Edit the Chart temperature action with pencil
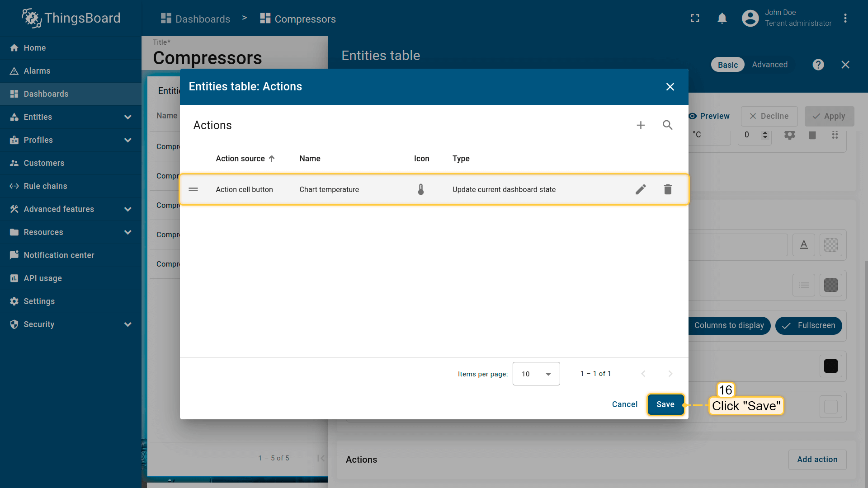Image resolution: width=868 pixels, height=488 pixels. (x=641, y=189)
